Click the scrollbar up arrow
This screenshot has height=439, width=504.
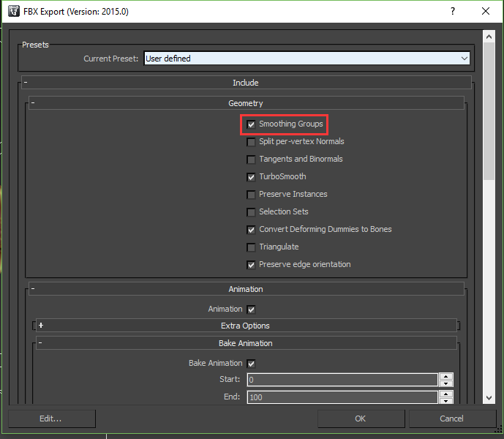tap(489, 37)
